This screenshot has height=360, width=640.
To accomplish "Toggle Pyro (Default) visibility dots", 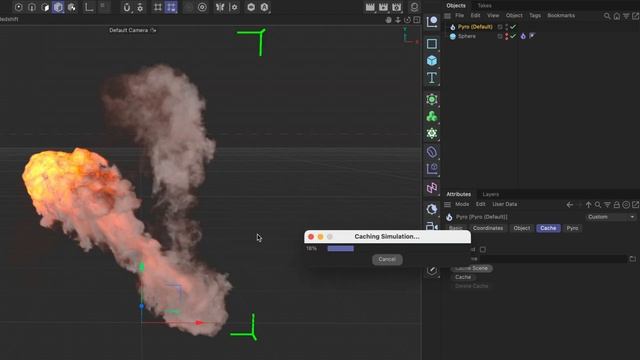I will coord(507,27).
